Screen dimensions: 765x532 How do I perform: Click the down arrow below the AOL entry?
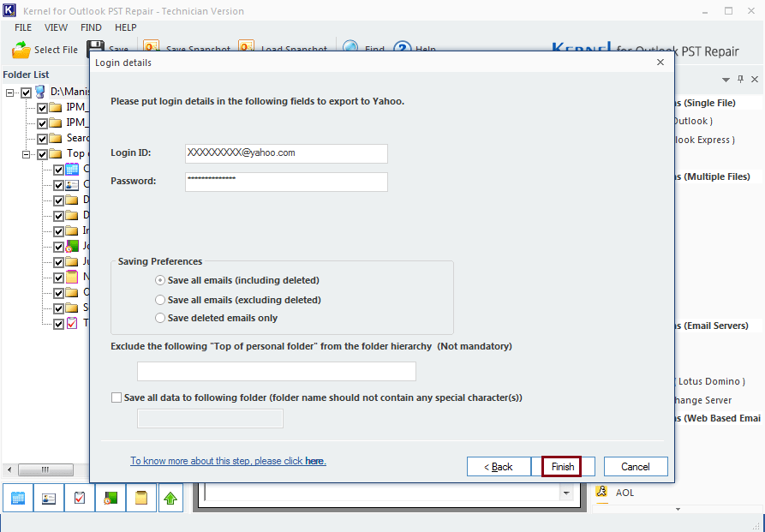click(x=678, y=509)
